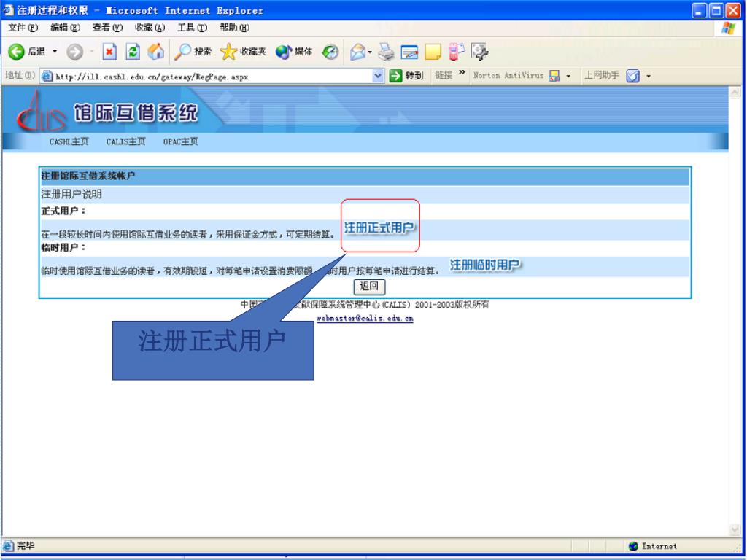Click the Forward arrow button
Screen dimensions: 747x560
pyautogui.click(x=74, y=52)
